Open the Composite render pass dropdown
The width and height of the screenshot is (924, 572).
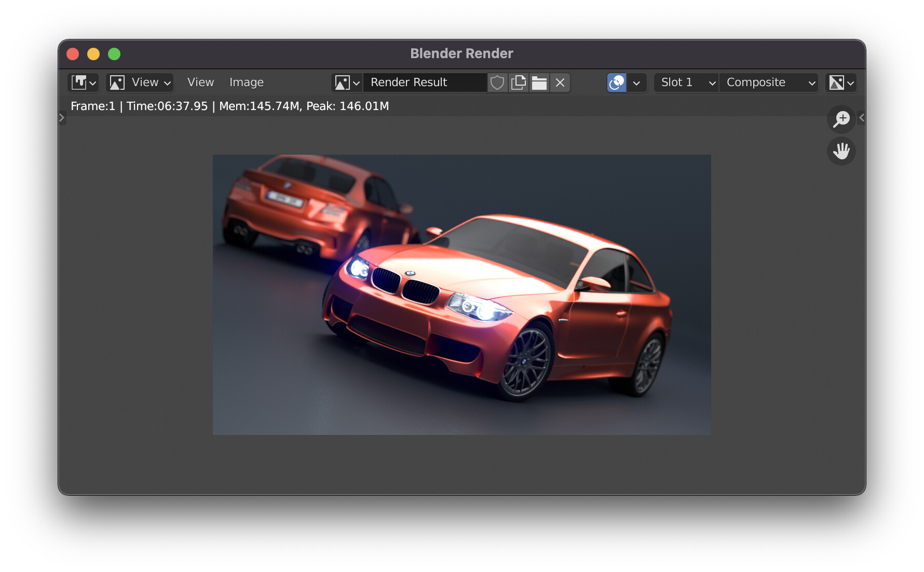click(769, 83)
